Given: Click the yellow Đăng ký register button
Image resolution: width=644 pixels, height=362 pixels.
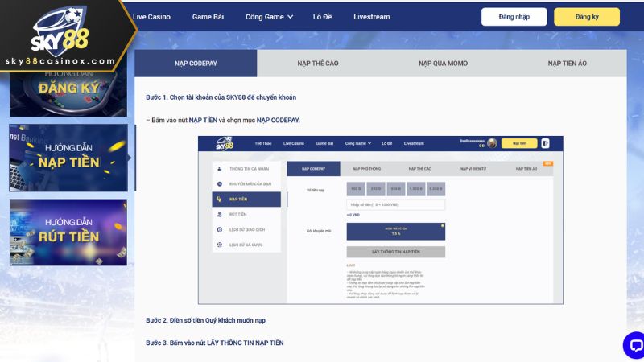Looking at the screenshot, I should 587,17.
